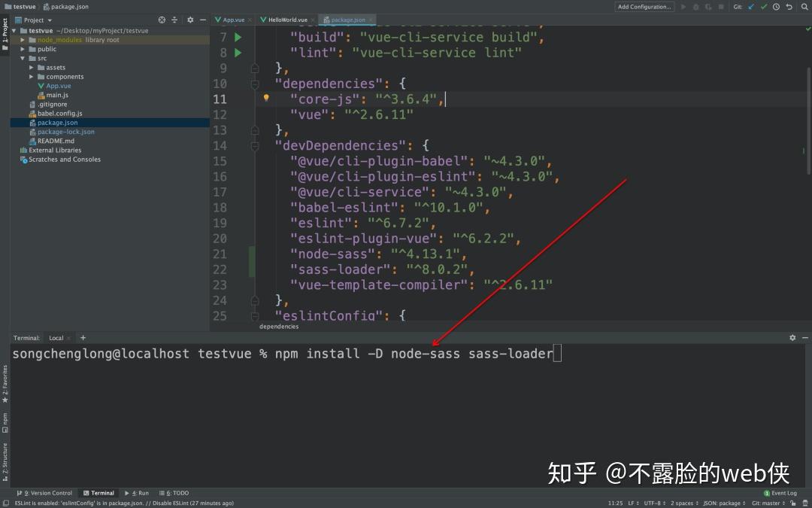Switch to the App.vue editor tab
The width and height of the screenshot is (812, 508).
click(233, 20)
